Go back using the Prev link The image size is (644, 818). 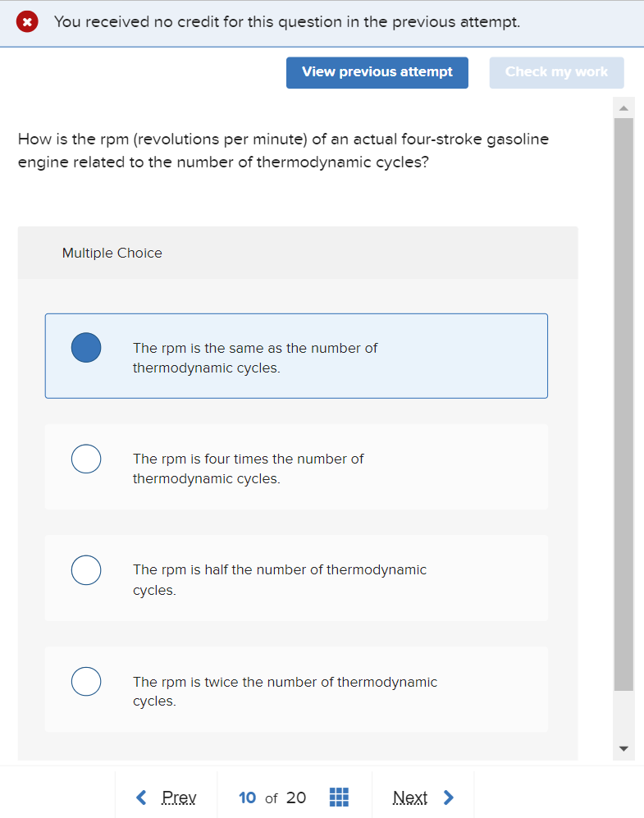[179, 796]
